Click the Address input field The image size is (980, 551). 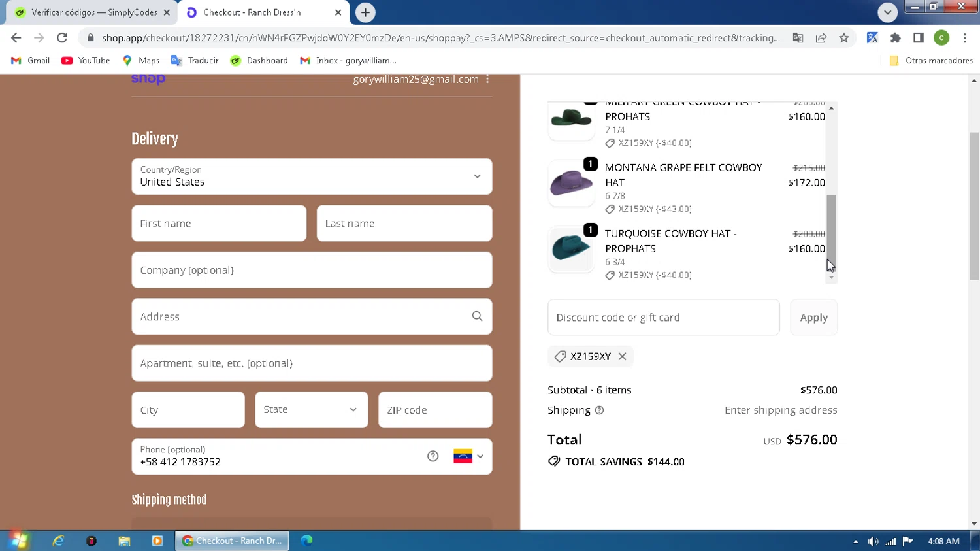pyautogui.click(x=312, y=316)
